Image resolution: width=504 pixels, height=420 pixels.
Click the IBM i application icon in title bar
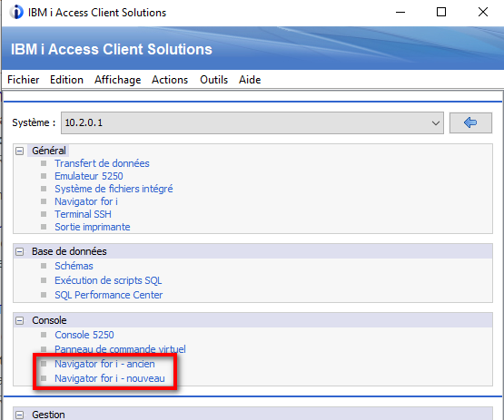(x=16, y=12)
